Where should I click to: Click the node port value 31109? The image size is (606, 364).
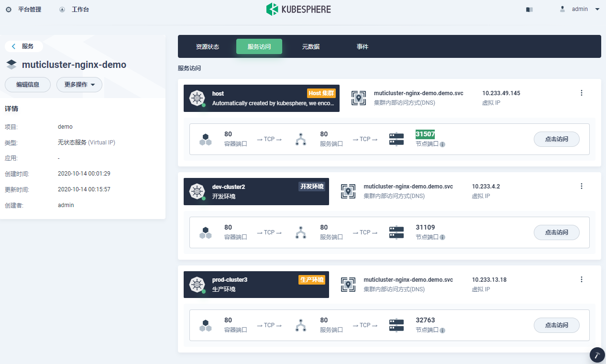(426, 228)
